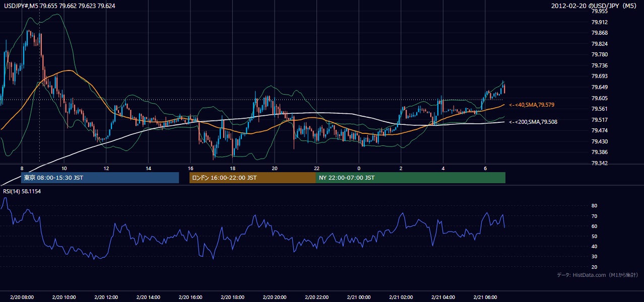
Task: Click the 200,SMA,79.508 label
Action: pyautogui.click(x=533, y=122)
